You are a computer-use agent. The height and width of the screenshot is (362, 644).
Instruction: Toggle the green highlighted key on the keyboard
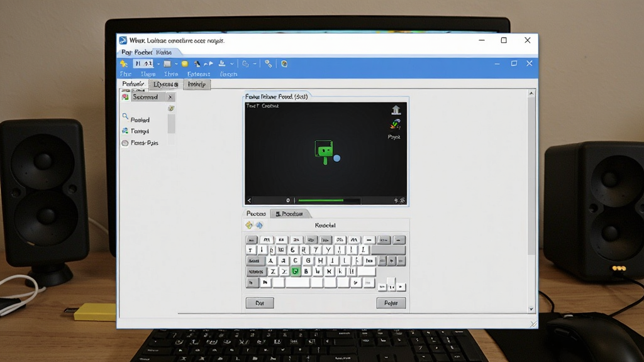(295, 271)
